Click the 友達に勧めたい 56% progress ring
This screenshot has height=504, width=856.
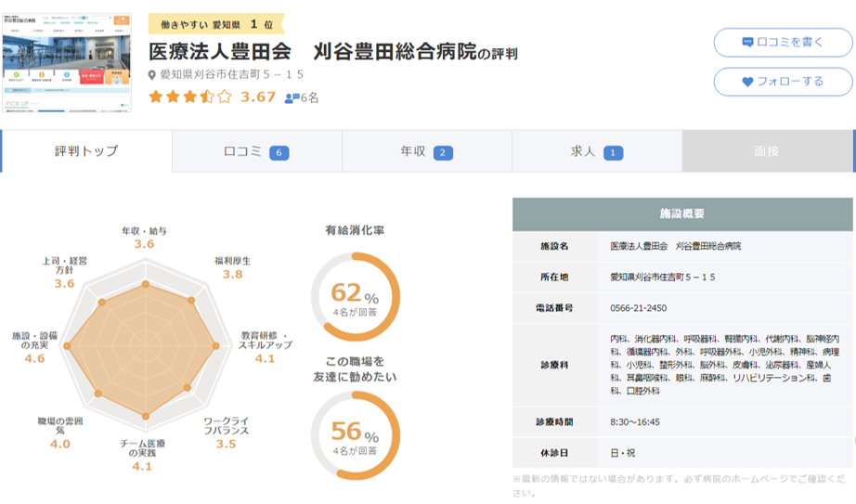pyautogui.click(x=356, y=435)
